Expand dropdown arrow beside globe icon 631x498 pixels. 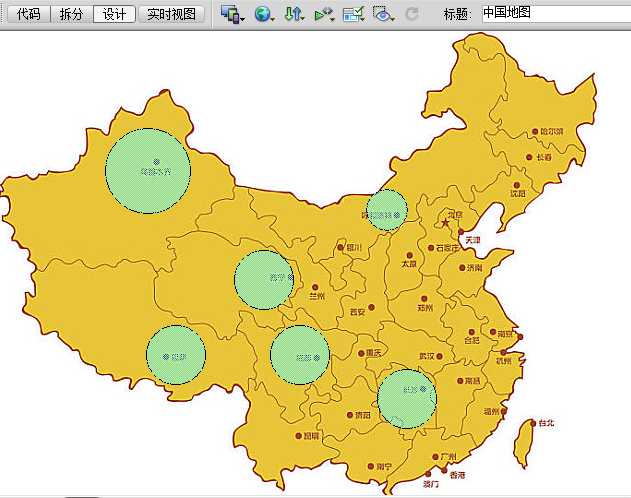point(273,19)
